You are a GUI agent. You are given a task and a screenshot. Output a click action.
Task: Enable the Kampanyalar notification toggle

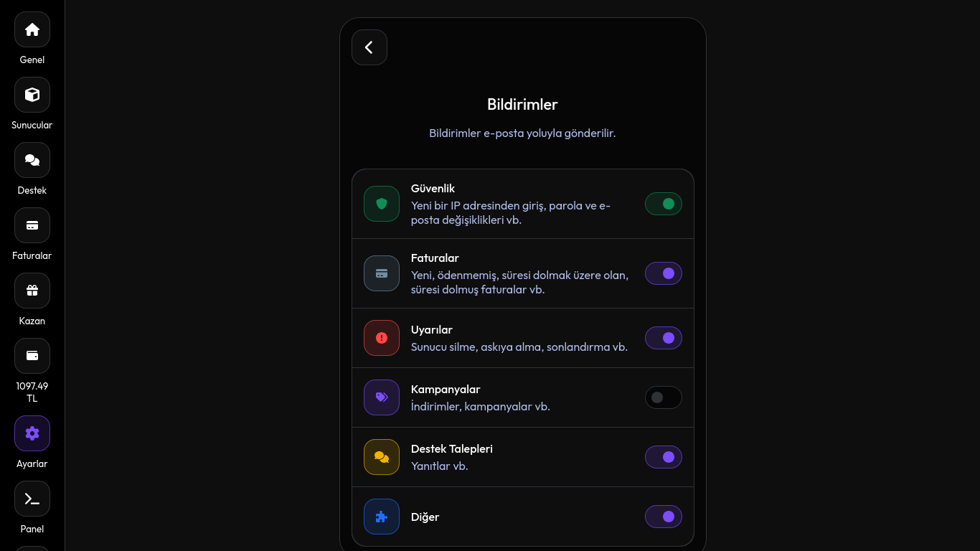(664, 397)
